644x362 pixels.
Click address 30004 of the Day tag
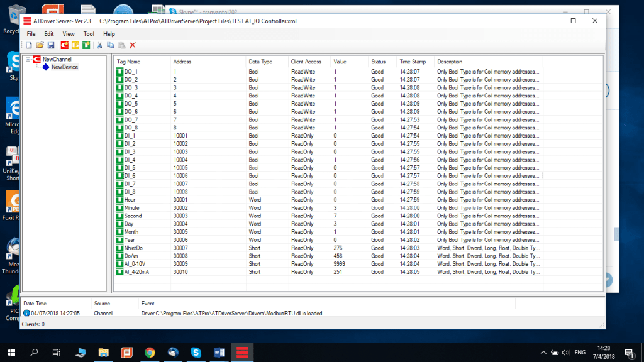[180, 224]
